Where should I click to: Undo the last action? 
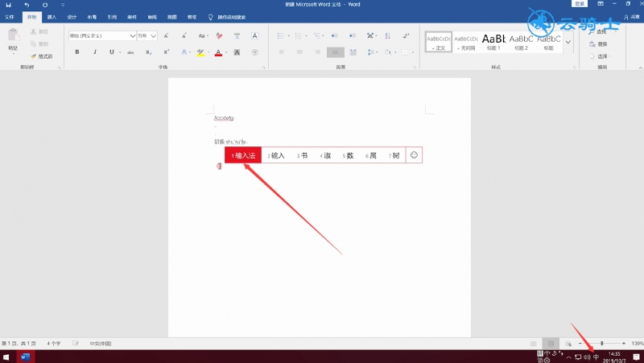(27, 5)
